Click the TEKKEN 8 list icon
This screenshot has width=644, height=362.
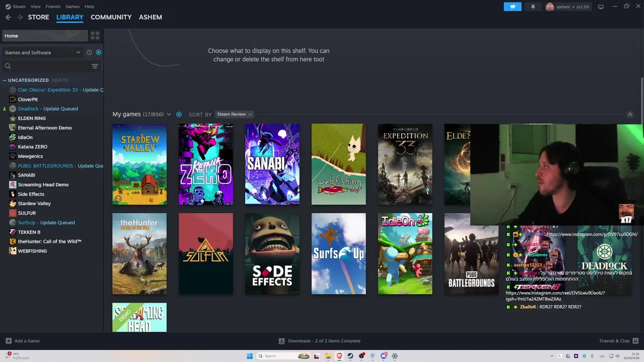click(13, 232)
